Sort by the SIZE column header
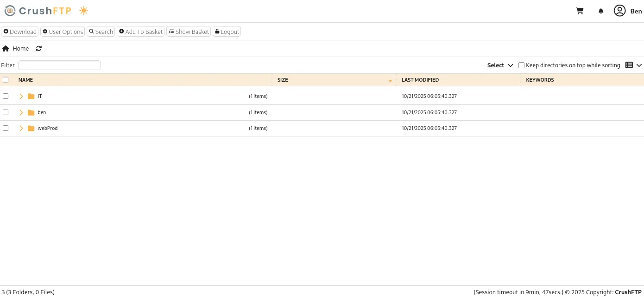The image size is (644, 297). (283, 80)
